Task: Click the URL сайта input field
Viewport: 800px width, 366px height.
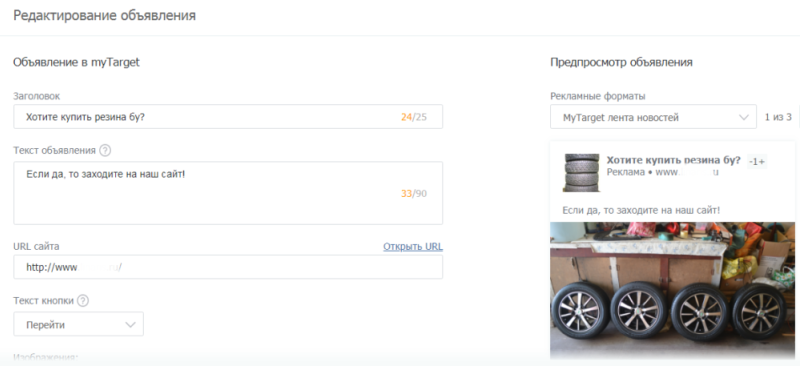Action: click(228, 267)
